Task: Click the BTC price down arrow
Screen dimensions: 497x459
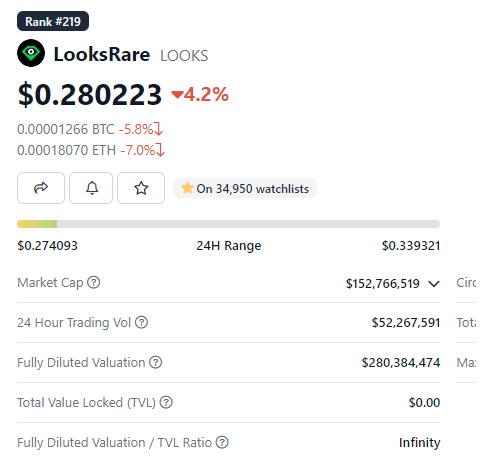Action: click(159, 129)
